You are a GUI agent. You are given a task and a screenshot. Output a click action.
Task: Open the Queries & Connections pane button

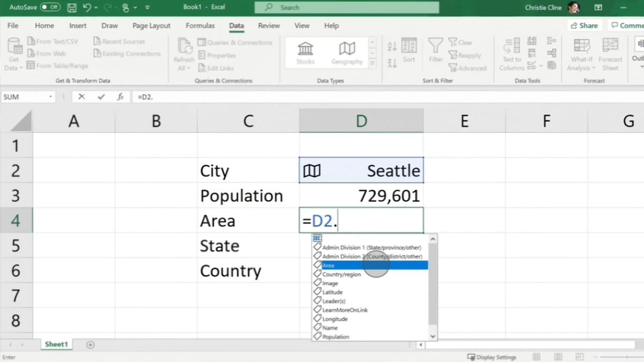[235, 42]
